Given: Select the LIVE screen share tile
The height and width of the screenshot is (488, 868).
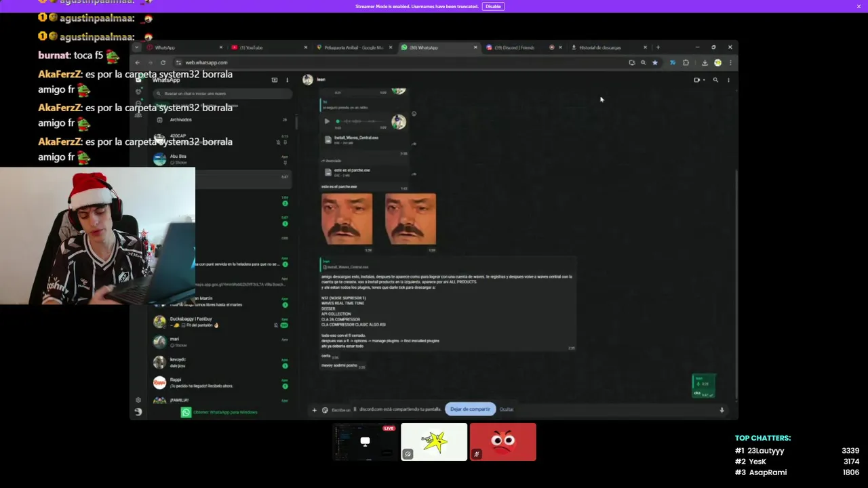Looking at the screenshot, I should (x=365, y=442).
